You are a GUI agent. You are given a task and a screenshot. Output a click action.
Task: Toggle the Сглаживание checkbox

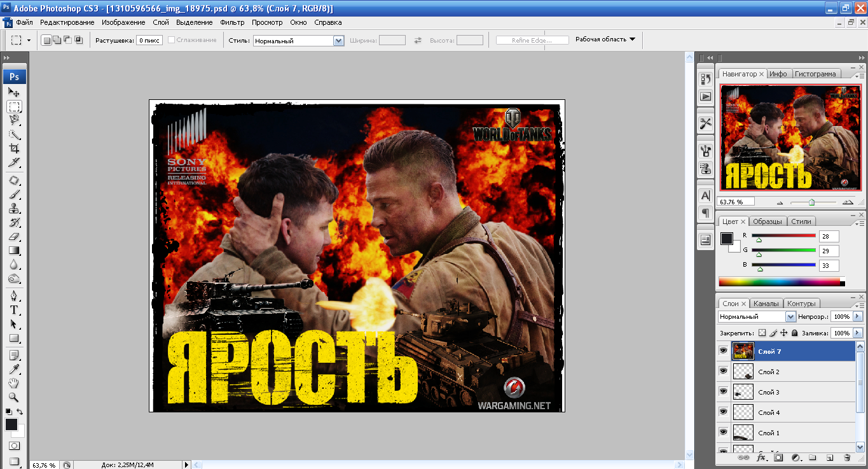click(171, 40)
